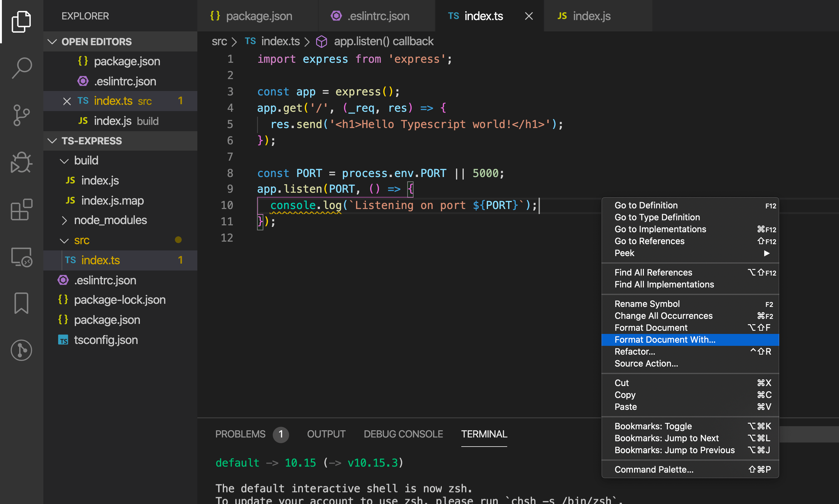
Task: Open the Source Control view
Action: [21, 115]
